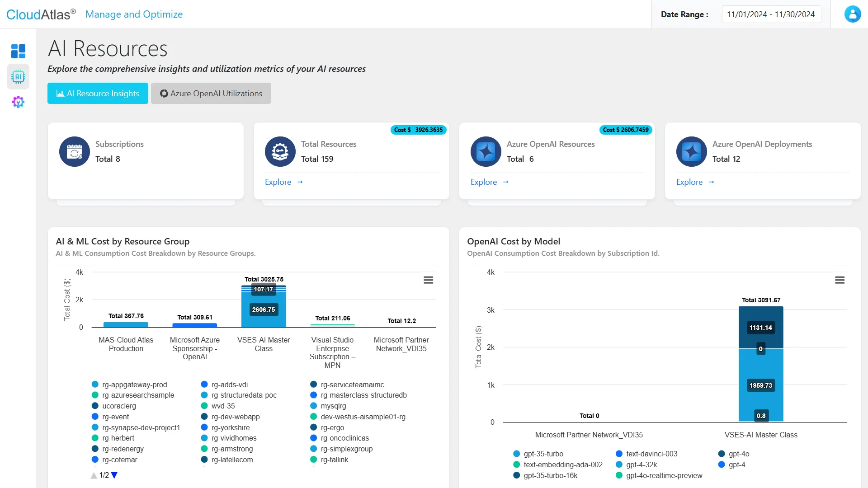Click the Azure OpenAI Deployments card icon
The width and height of the screenshot is (868, 488).
tap(691, 152)
